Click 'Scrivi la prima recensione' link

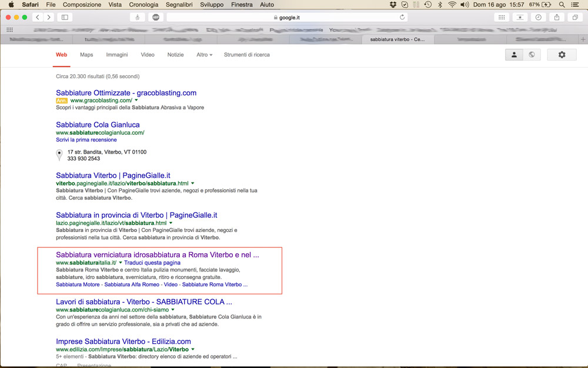click(x=86, y=140)
